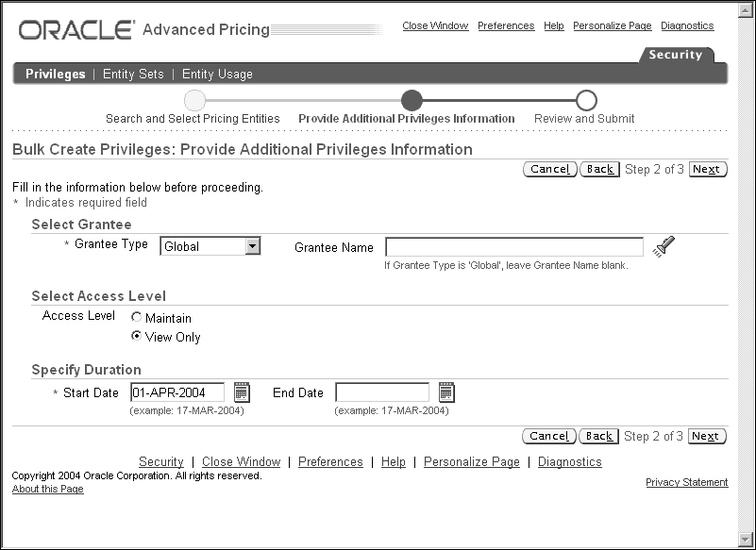The height and width of the screenshot is (550, 756).
Task: Select the View Only access level
Action: [137, 336]
